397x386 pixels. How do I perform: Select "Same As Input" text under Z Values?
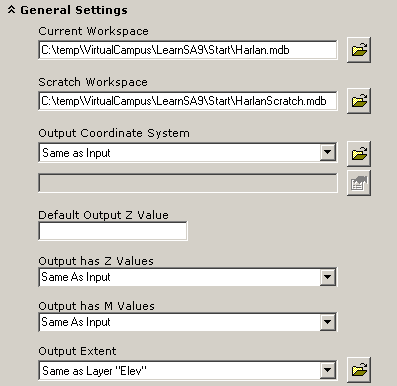tap(76, 277)
